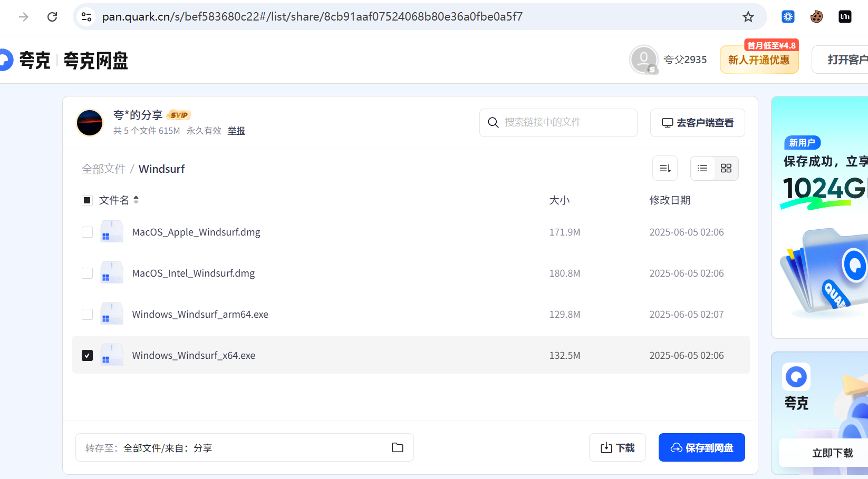Click 保存到网盘 save button

[x=702, y=447]
